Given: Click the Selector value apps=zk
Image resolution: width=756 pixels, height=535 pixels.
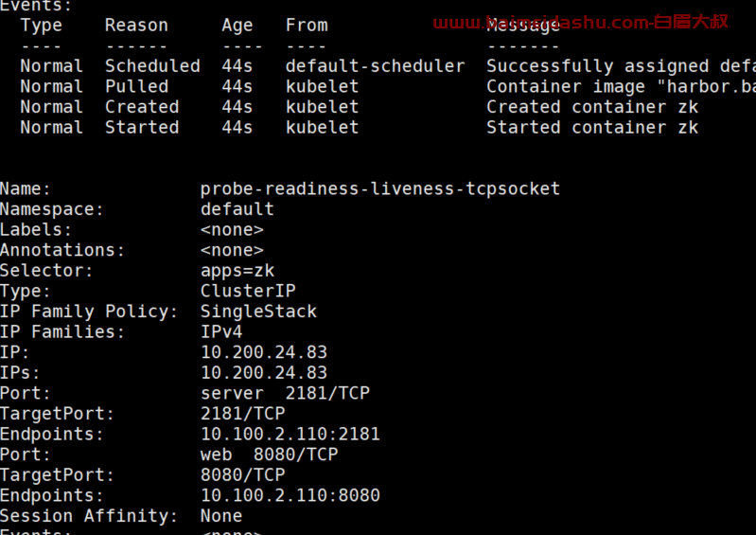Looking at the screenshot, I should tap(237, 271).
